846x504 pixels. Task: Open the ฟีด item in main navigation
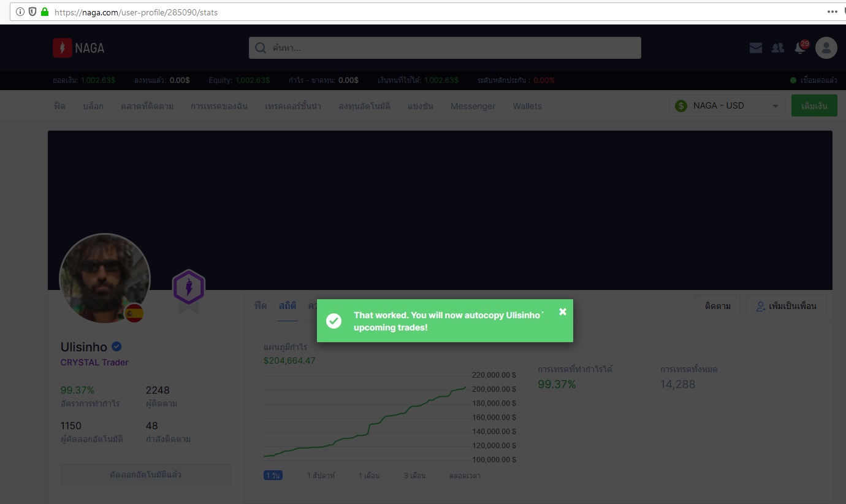(x=59, y=106)
